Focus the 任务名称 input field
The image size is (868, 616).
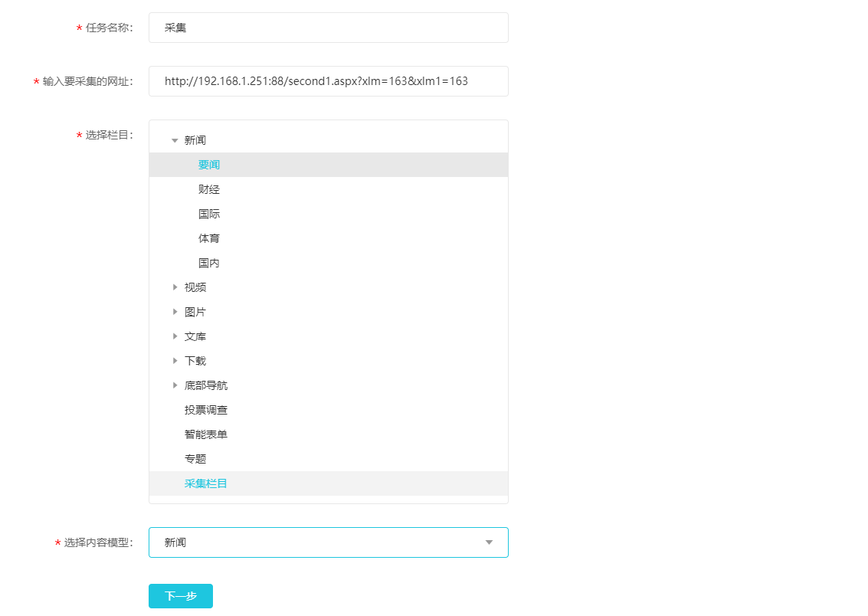(328, 28)
